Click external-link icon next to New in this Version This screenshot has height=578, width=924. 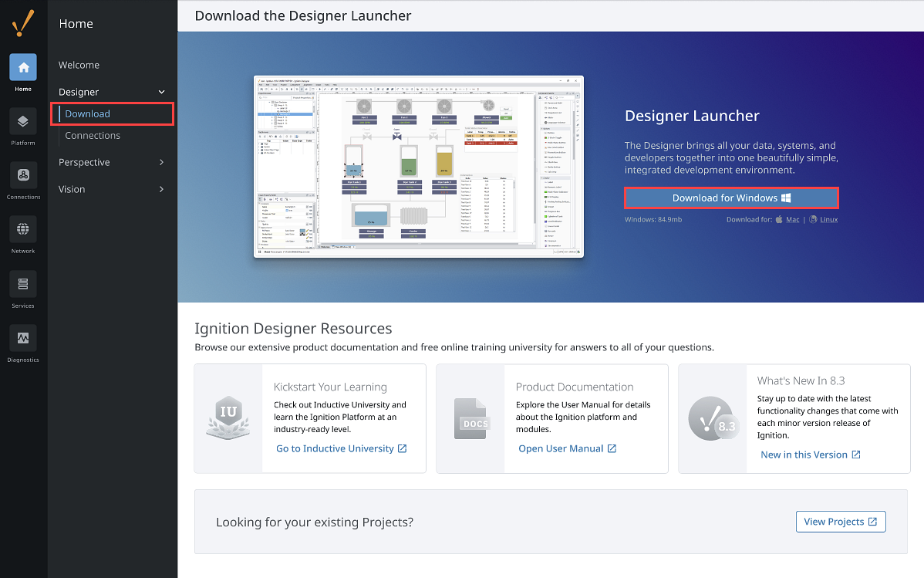[x=856, y=455]
